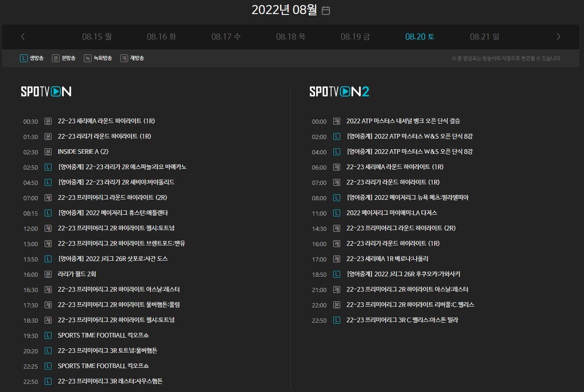Open 07:00 프리미어리그 라운드 하이라이트 (2R) on SPOTV ON
This screenshot has width=584, height=392.
tap(112, 198)
